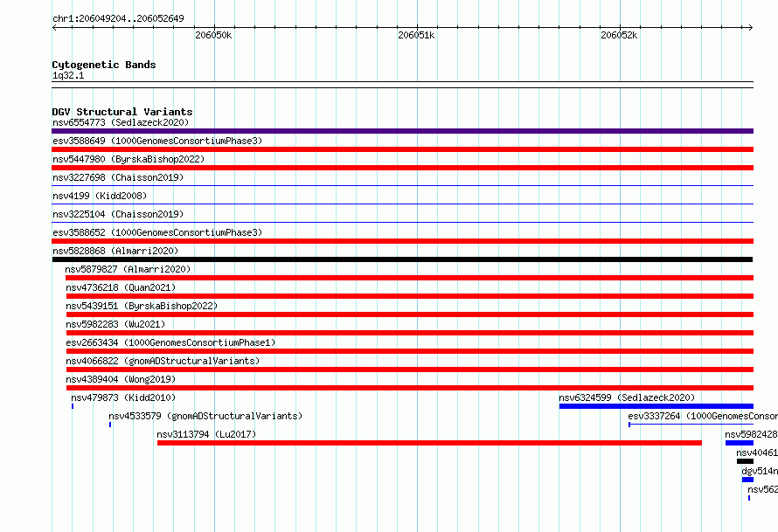Select nsv479873 (Kidd2010) variant label
Image resolution: width=778 pixels, height=532 pixels.
tap(123, 397)
